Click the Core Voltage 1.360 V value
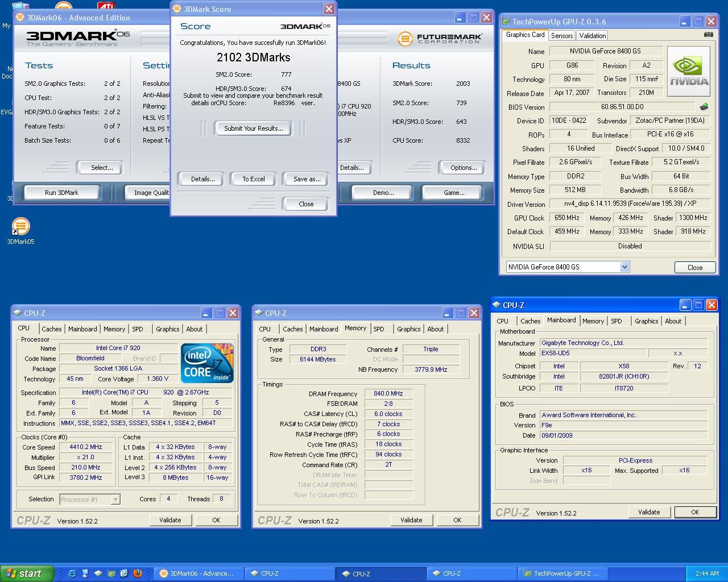The height and width of the screenshot is (582, 728). coord(158,379)
